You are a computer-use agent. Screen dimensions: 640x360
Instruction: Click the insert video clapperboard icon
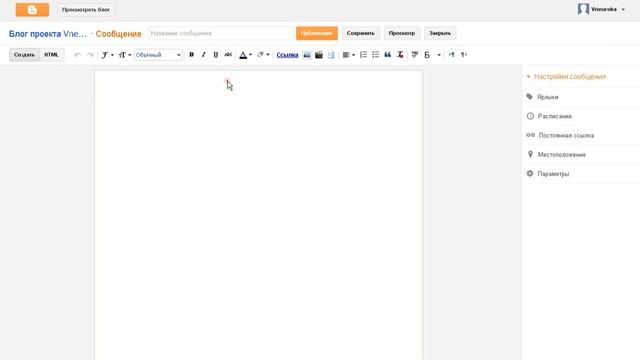point(319,55)
